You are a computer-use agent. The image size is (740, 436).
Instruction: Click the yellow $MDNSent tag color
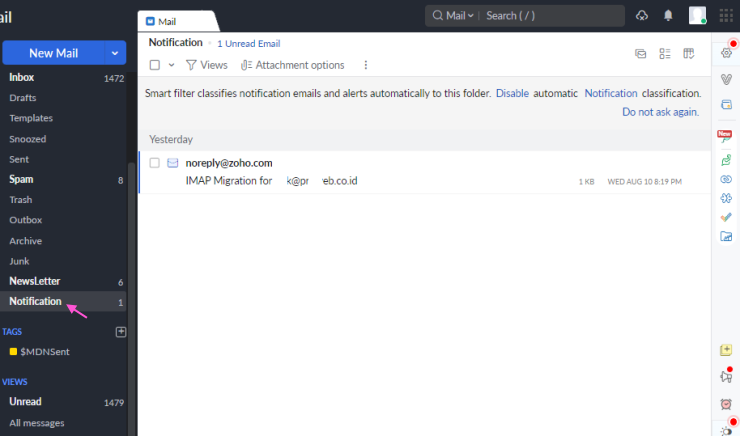click(13, 351)
